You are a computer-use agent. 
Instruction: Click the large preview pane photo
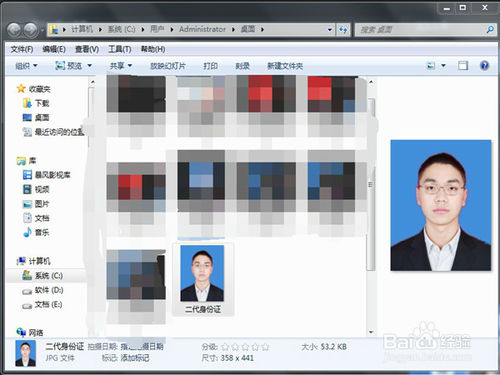click(x=441, y=205)
